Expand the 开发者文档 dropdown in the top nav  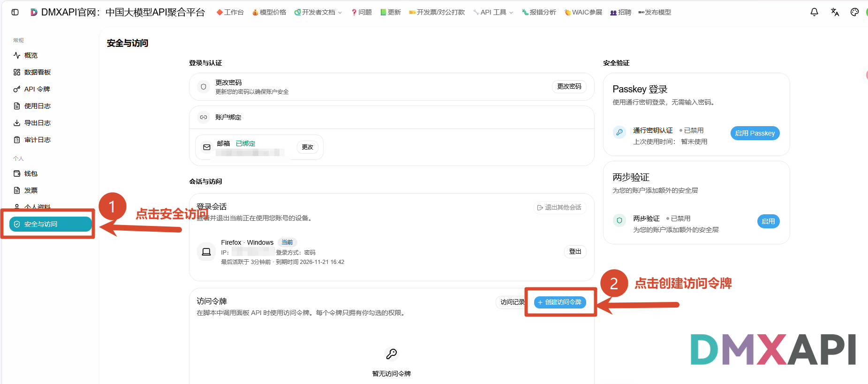(318, 12)
